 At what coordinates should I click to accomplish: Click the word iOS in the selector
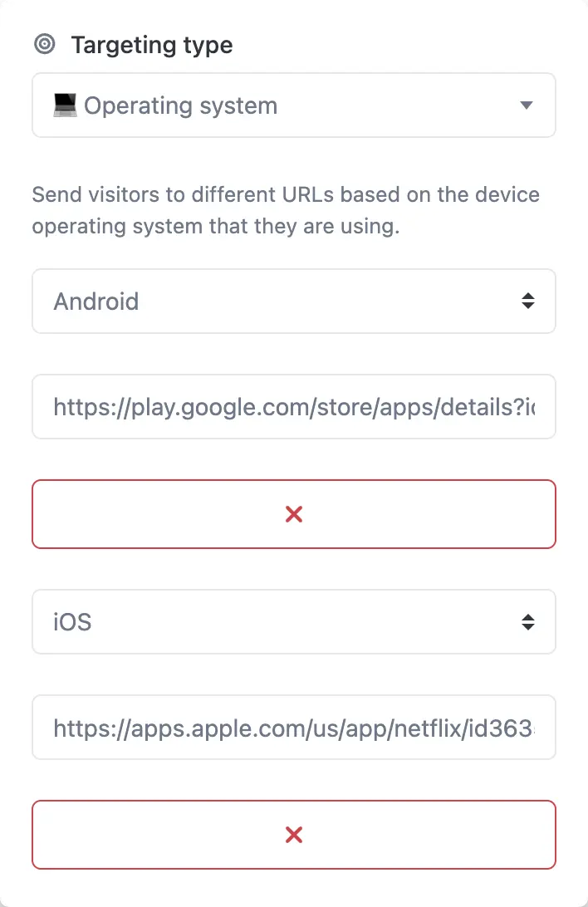(x=72, y=622)
